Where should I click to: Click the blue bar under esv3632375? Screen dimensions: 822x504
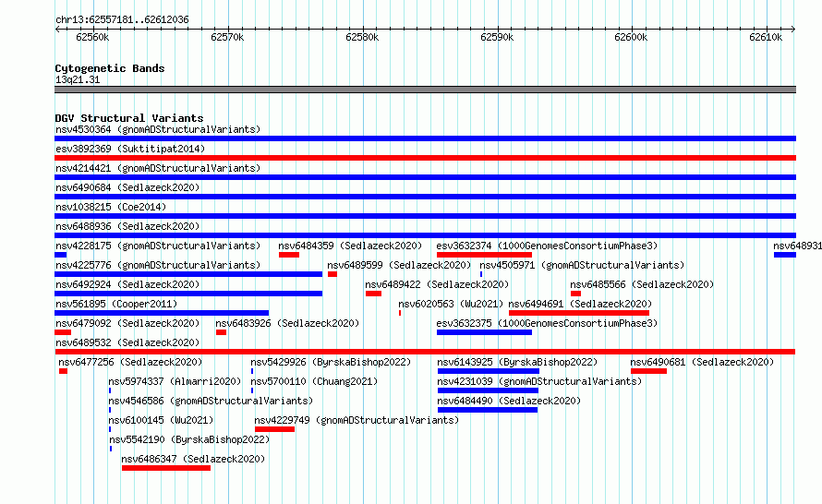484,332
